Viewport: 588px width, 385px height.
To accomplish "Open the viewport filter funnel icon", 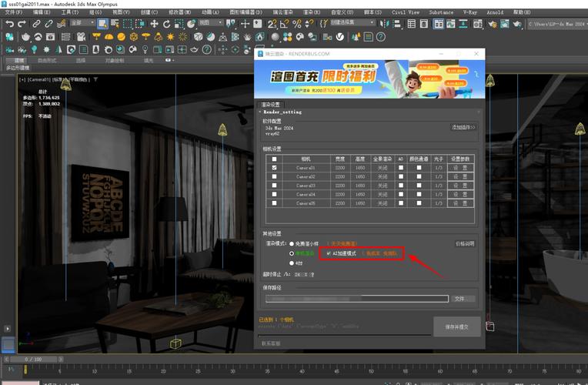I will click(95, 79).
